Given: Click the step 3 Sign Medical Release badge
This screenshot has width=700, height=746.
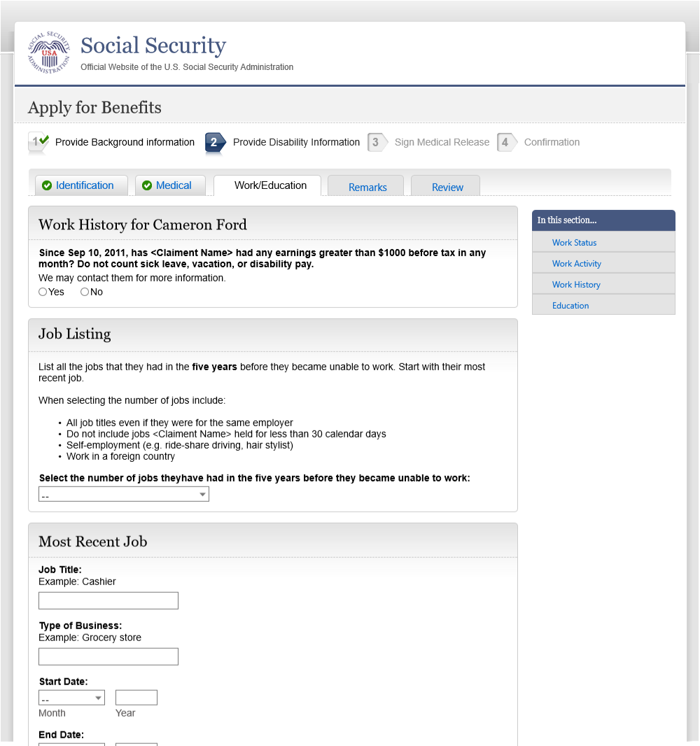Looking at the screenshot, I should click(378, 142).
